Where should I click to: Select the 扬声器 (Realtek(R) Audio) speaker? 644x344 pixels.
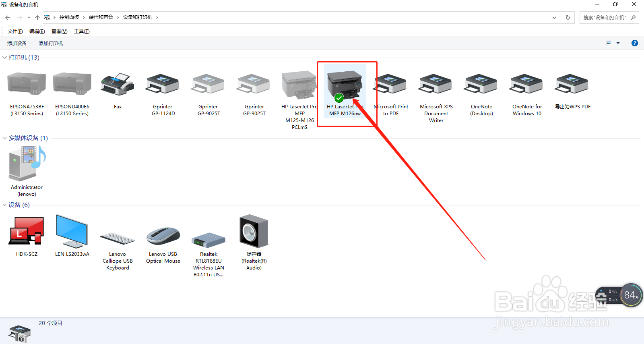click(254, 242)
